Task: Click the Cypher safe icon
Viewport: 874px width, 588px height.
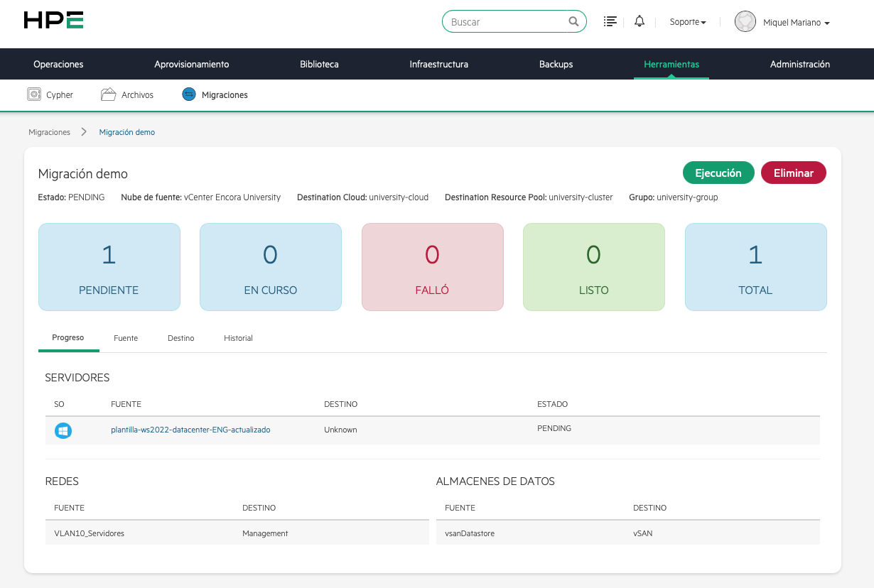Action: (x=33, y=94)
